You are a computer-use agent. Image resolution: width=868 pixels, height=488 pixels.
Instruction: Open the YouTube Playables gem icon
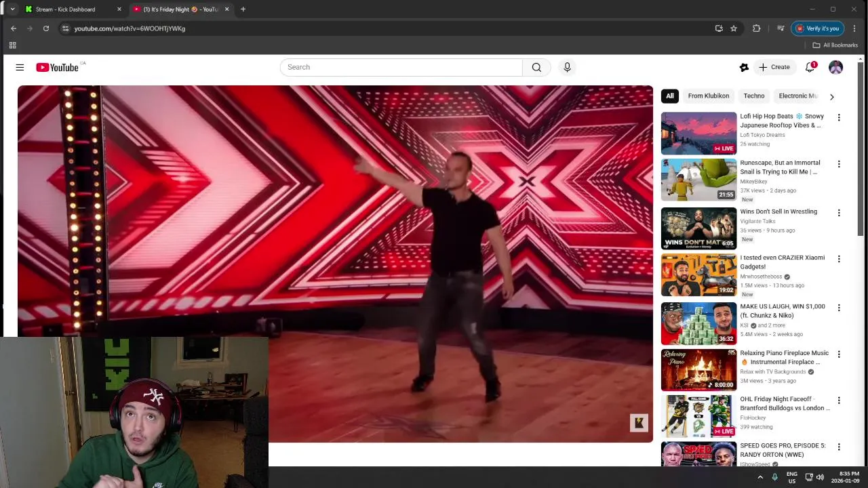744,67
